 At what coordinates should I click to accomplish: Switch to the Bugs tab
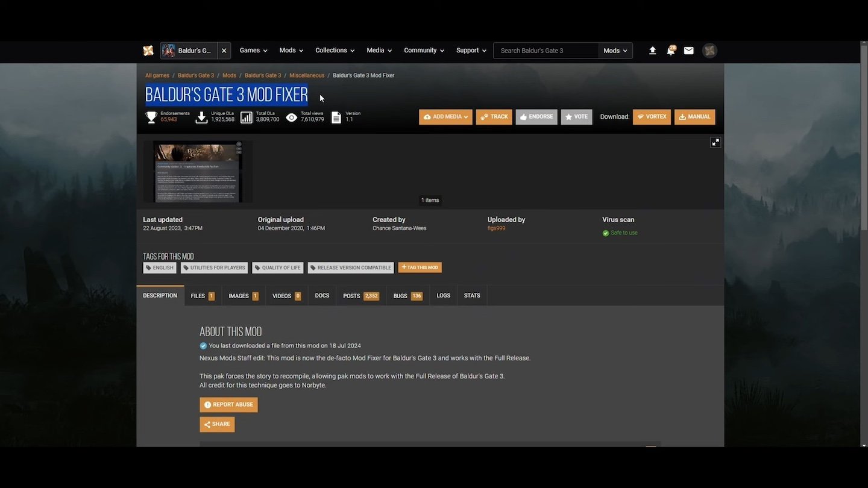click(x=407, y=296)
